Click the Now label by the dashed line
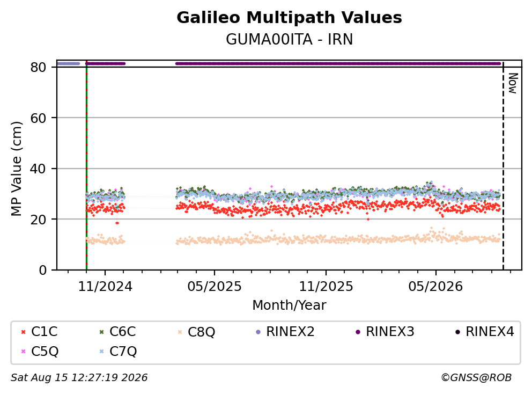The image size is (532, 394). pos(513,83)
